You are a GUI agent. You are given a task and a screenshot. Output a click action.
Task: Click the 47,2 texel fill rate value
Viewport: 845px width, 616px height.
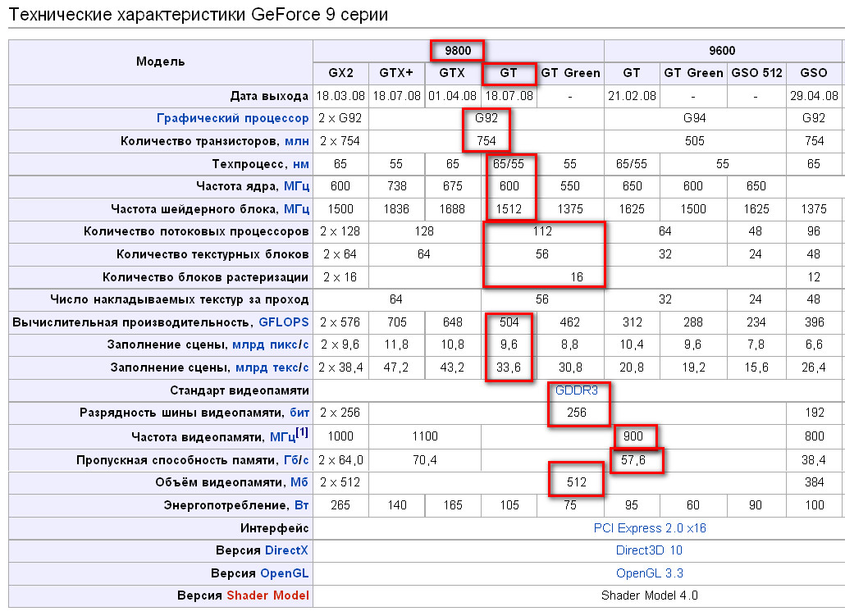click(x=396, y=367)
